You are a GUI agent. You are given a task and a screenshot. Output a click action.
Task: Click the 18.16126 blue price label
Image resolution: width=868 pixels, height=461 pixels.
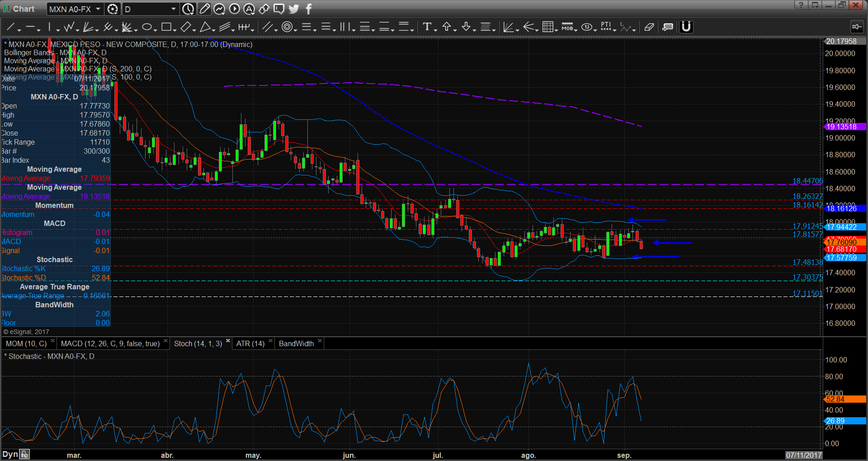tap(845, 209)
